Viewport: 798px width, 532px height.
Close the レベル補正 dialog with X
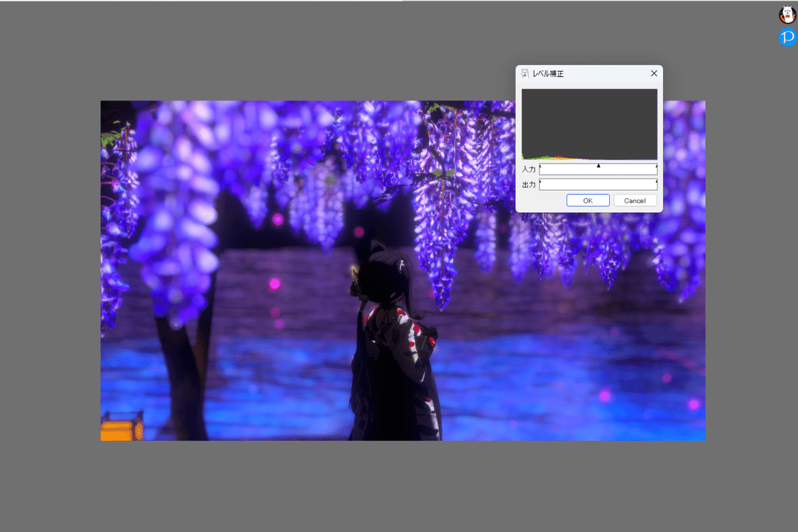(654, 73)
